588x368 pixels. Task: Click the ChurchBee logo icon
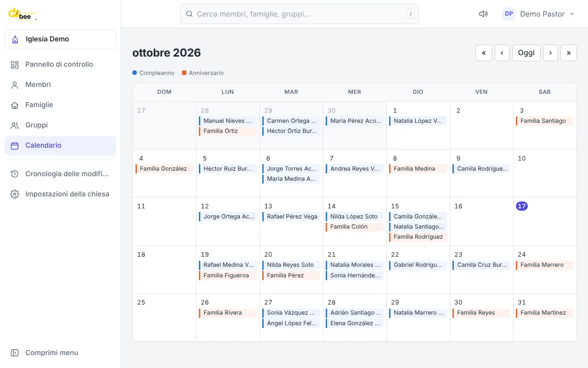tap(22, 15)
